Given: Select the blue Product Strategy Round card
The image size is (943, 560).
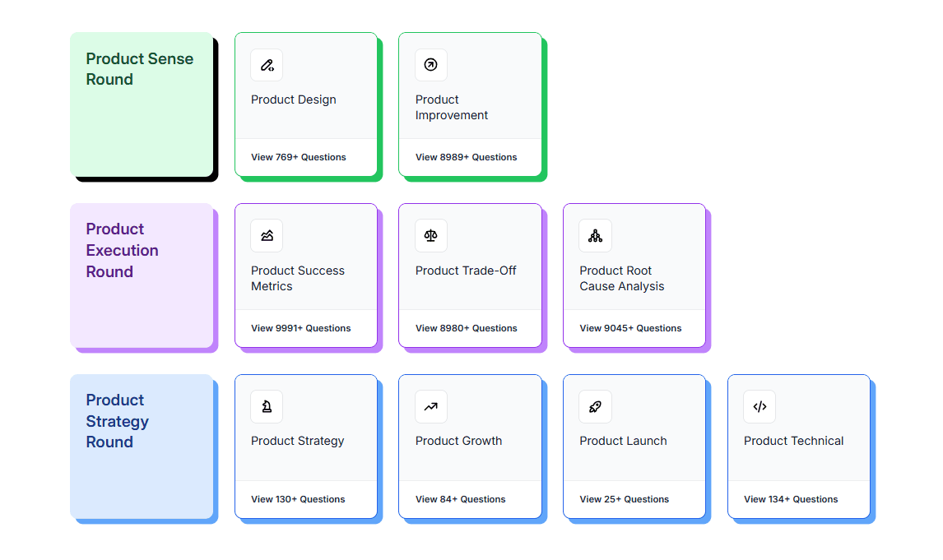Looking at the screenshot, I should pyautogui.click(x=142, y=447).
